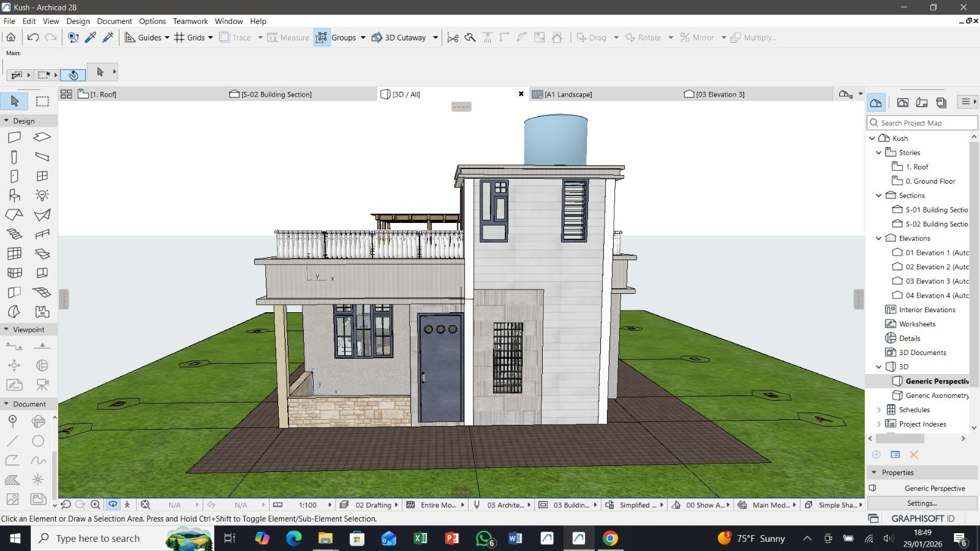Open the Guides dropdown arrow
This screenshot has height=551, width=980.
click(167, 37)
